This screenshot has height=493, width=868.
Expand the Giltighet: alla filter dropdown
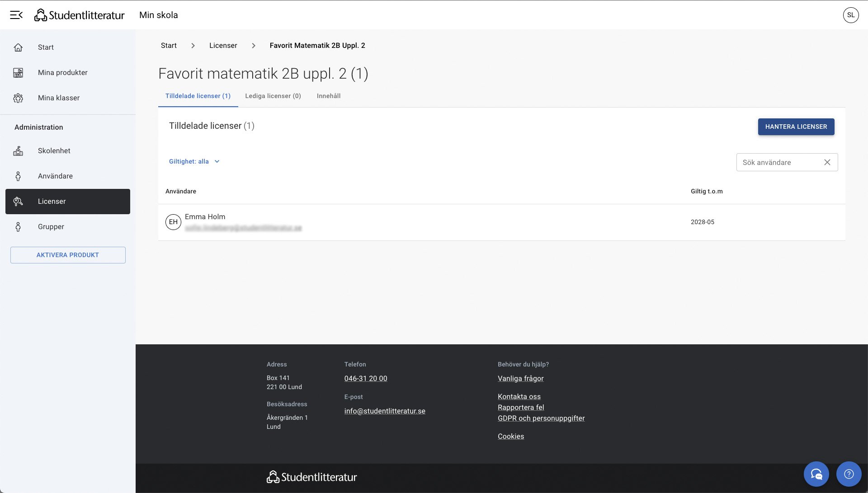point(194,161)
